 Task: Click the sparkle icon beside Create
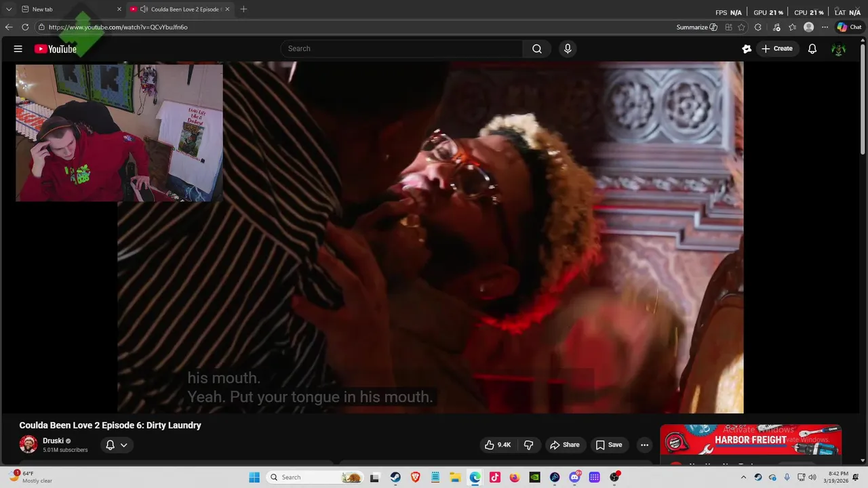tap(747, 49)
